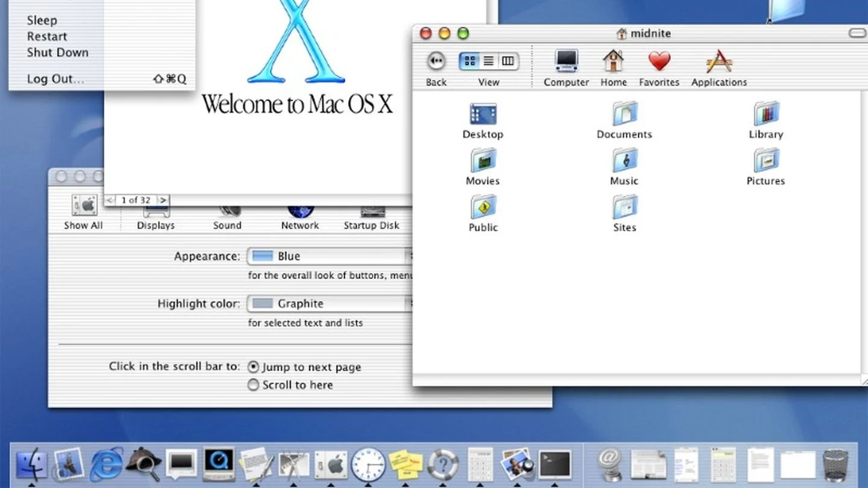Click the Back arrow in Finder toolbar
Image resolution: width=868 pixels, height=488 pixels.
click(436, 61)
